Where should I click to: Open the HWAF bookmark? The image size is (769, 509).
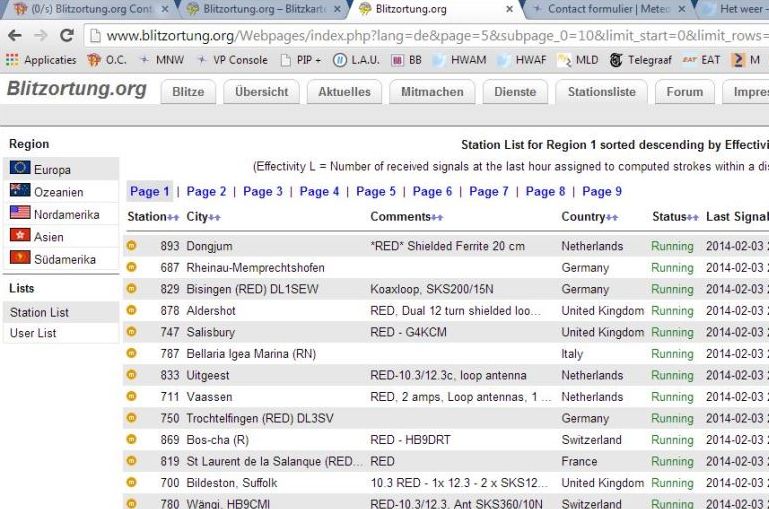(x=522, y=60)
